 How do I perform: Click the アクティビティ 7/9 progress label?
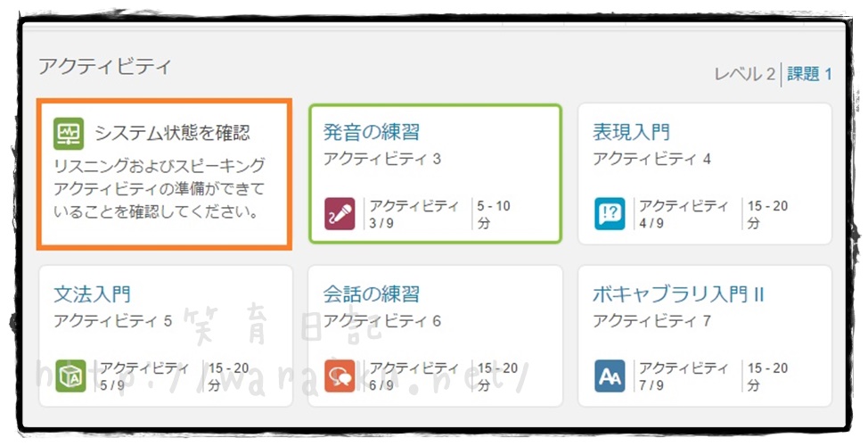(x=683, y=376)
